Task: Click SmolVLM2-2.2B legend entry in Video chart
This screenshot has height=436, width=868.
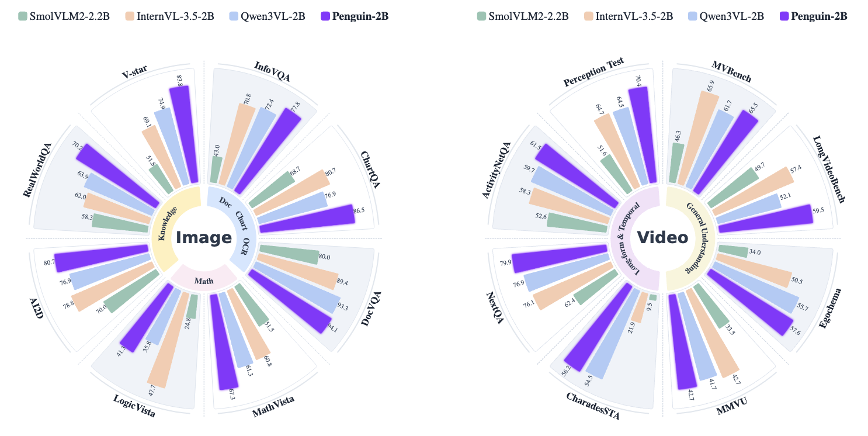Action: point(523,16)
